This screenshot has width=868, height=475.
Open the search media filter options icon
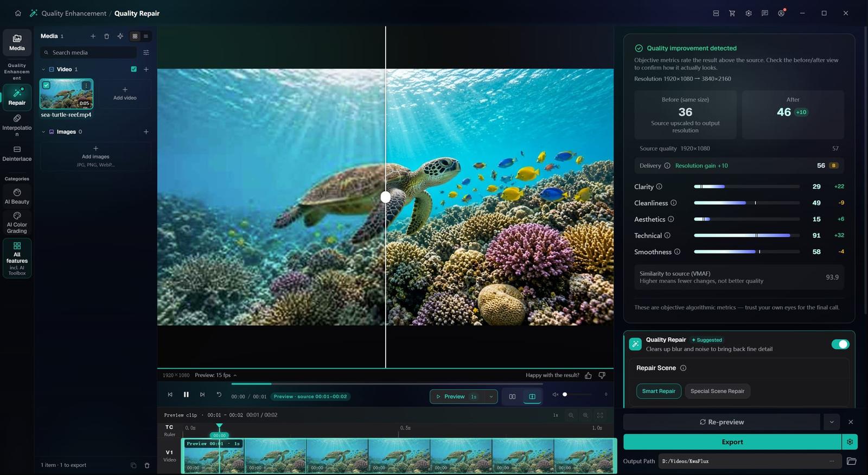(x=146, y=53)
